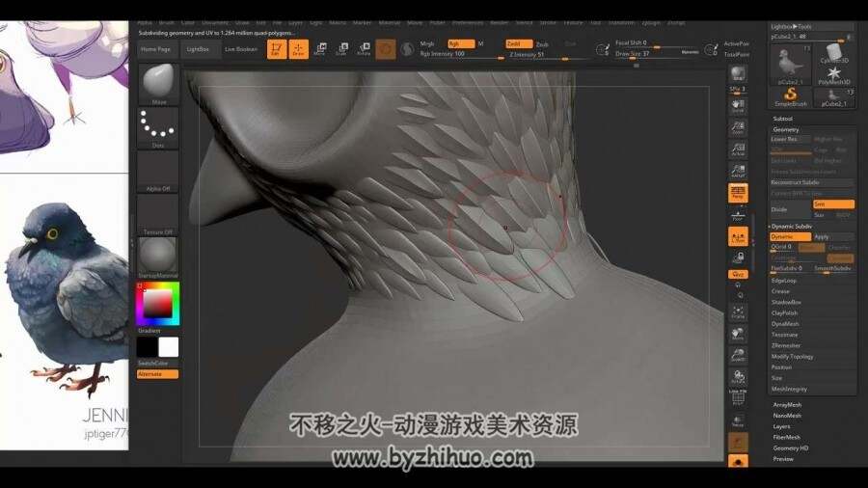Select the pCube2_1 bird tool thumbnail
This screenshot has width=868, height=488.
click(x=791, y=65)
